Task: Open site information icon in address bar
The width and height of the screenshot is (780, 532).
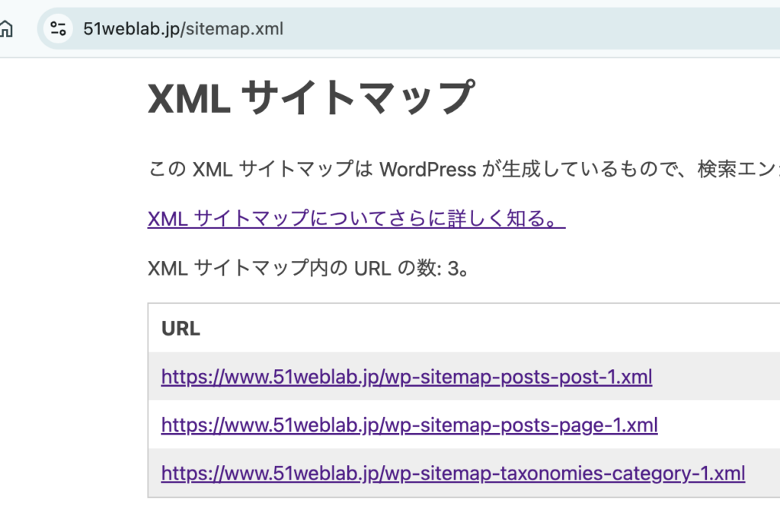Action: tap(58, 30)
